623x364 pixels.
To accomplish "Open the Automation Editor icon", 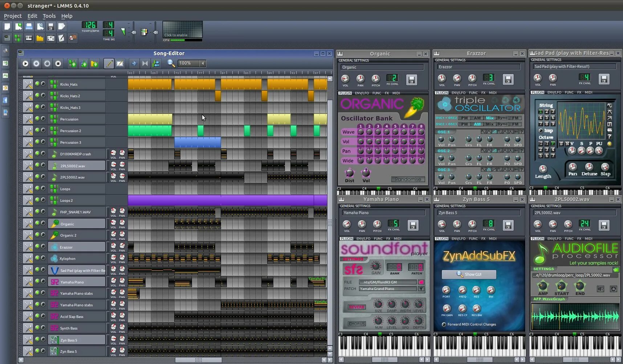I will [x=40, y=38].
